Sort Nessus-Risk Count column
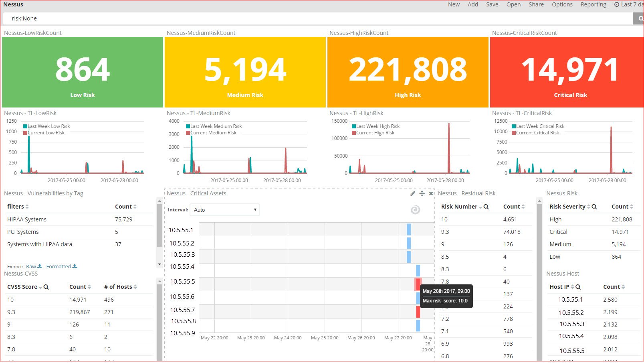This screenshot has width=644, height=363. pos(632,207)
